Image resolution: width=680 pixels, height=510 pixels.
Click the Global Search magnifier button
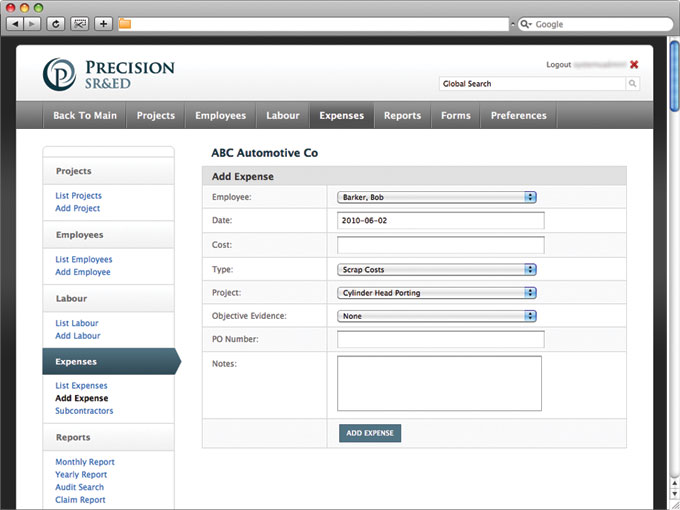point(632,84)
